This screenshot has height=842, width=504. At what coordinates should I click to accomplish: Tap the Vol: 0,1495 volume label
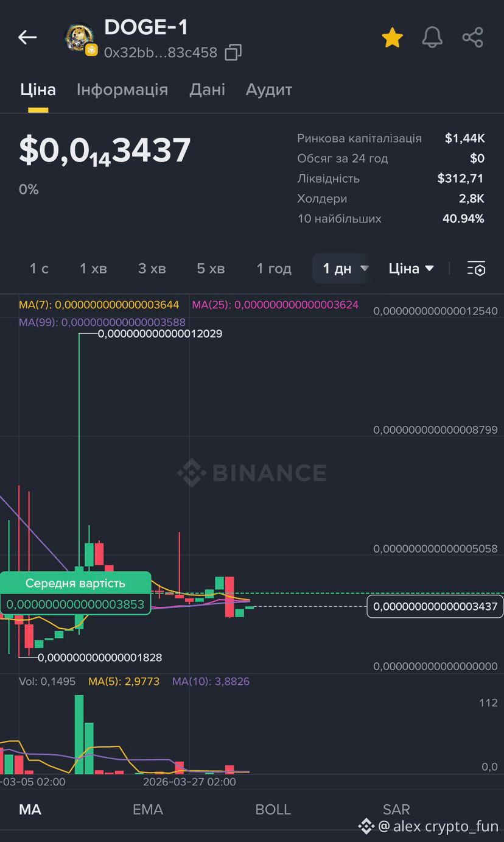coord(47,682)
